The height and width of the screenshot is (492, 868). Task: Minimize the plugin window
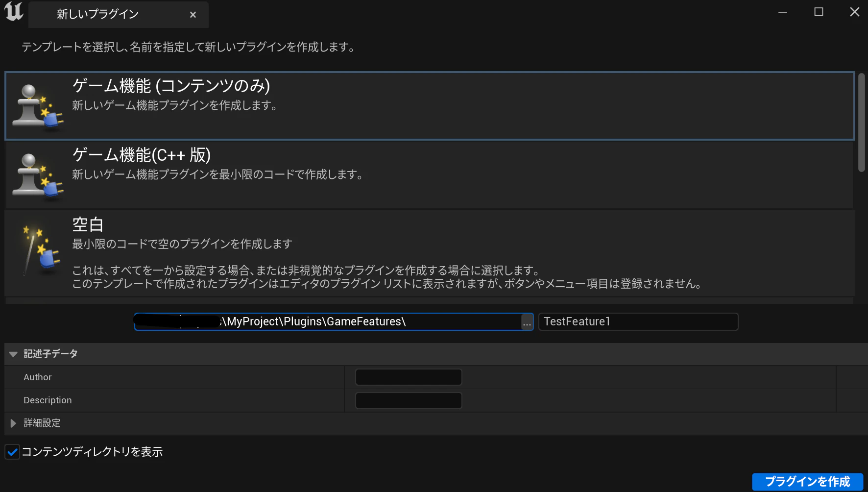(783, 12)
